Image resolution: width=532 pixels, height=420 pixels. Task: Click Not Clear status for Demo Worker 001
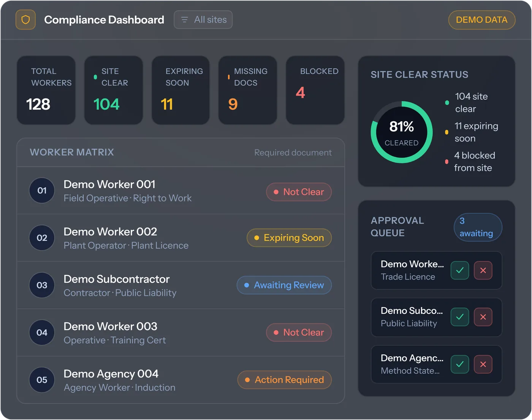299,192
